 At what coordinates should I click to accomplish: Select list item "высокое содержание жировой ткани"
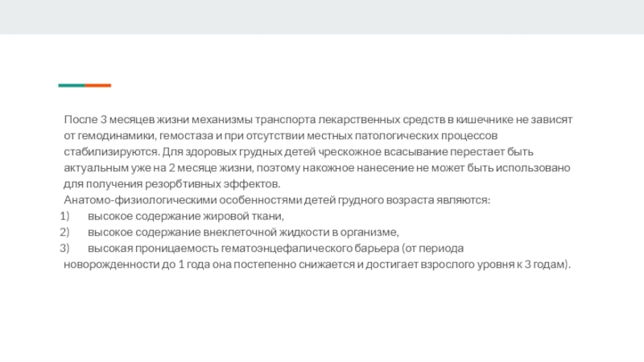(x=186, y=216)
